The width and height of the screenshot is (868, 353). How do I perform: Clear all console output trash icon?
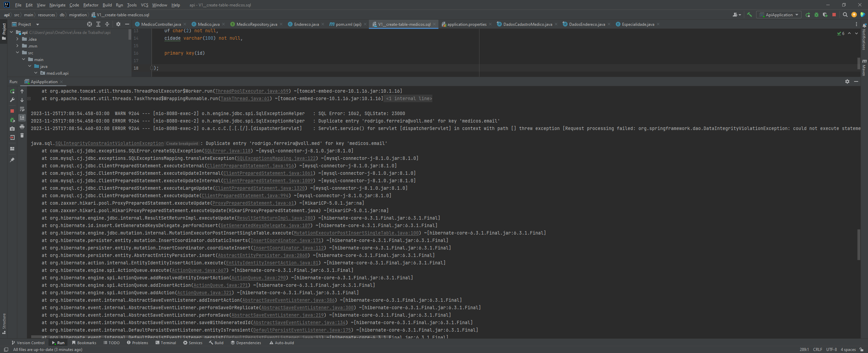22,135
